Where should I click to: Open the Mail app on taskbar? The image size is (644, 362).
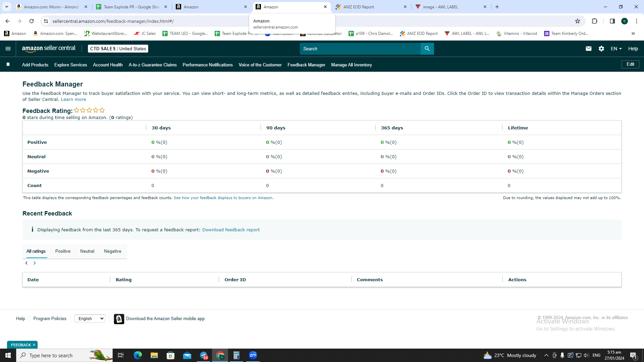187,355
